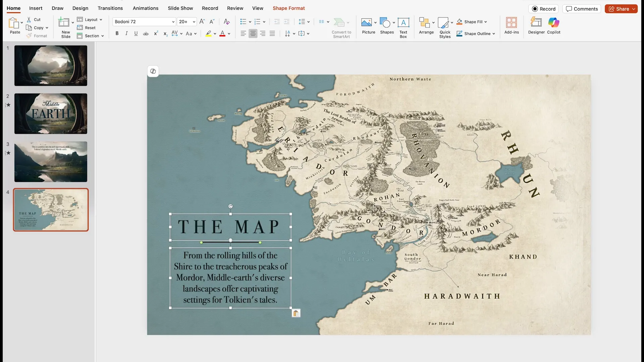Switch to the Design tab
Screen dimensions: 644x362
pyautogui.click(x=80, y=8)
